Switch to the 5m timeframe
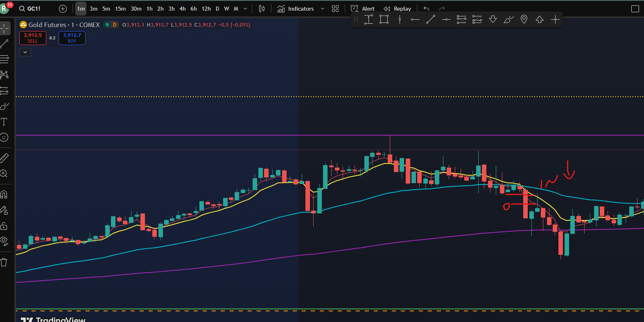 tap(106, 9)
